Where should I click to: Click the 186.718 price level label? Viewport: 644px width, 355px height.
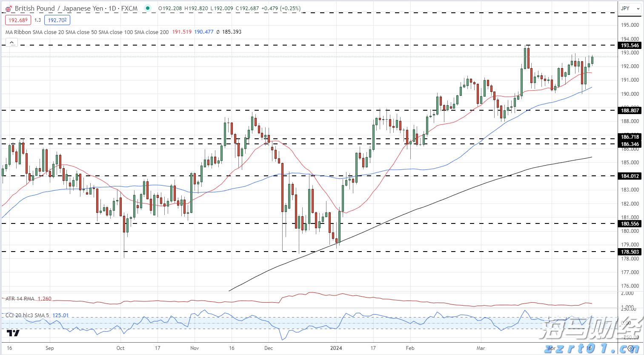tap(630, 137)
